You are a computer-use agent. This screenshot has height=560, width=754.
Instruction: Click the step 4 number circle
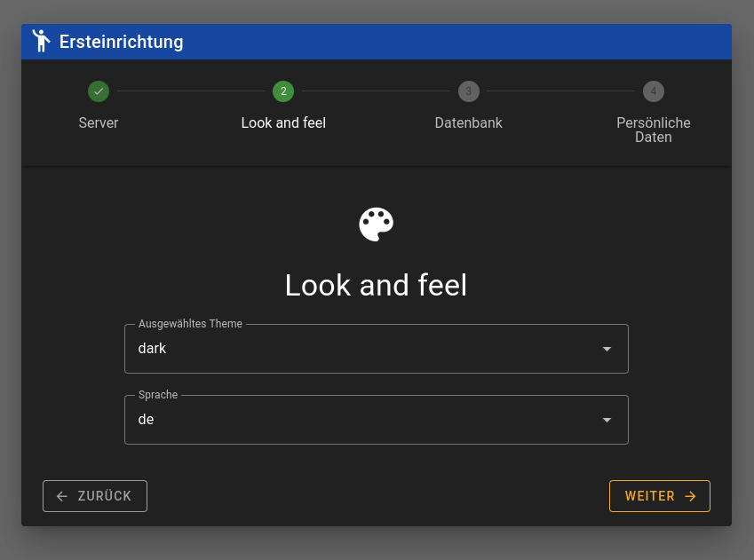pyautogui.click(x=653, y=91)
